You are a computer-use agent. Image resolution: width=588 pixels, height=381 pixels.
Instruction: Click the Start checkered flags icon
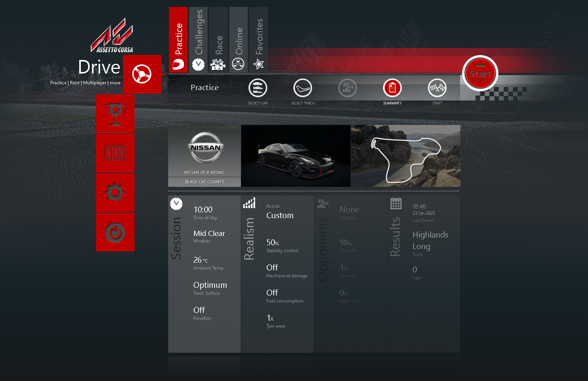[437, 88]
